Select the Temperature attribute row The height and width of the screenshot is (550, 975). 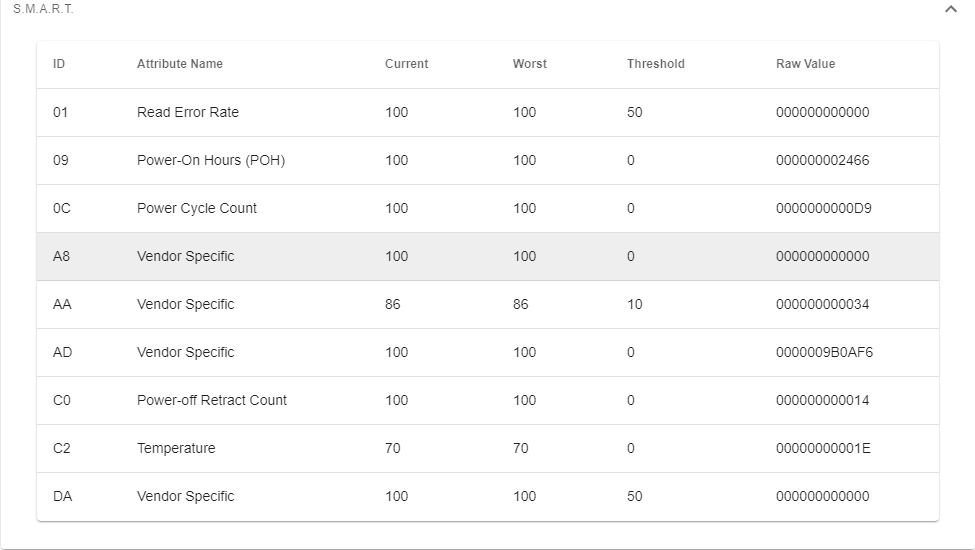(176, 448)
